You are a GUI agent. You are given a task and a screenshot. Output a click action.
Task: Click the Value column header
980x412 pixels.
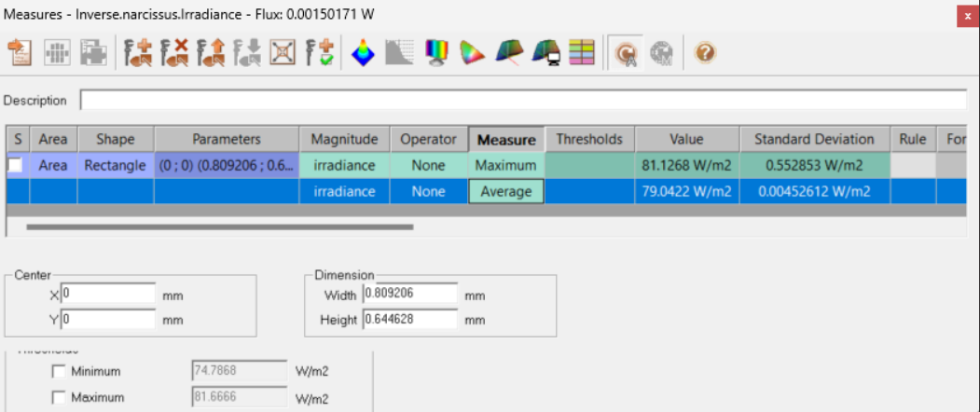(687, 139)
